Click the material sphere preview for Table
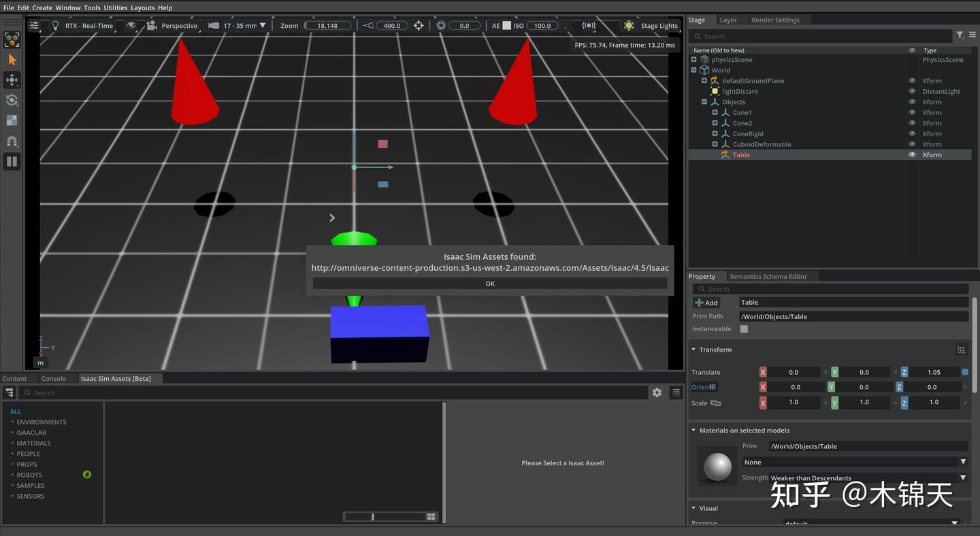 tap(716, 466)
